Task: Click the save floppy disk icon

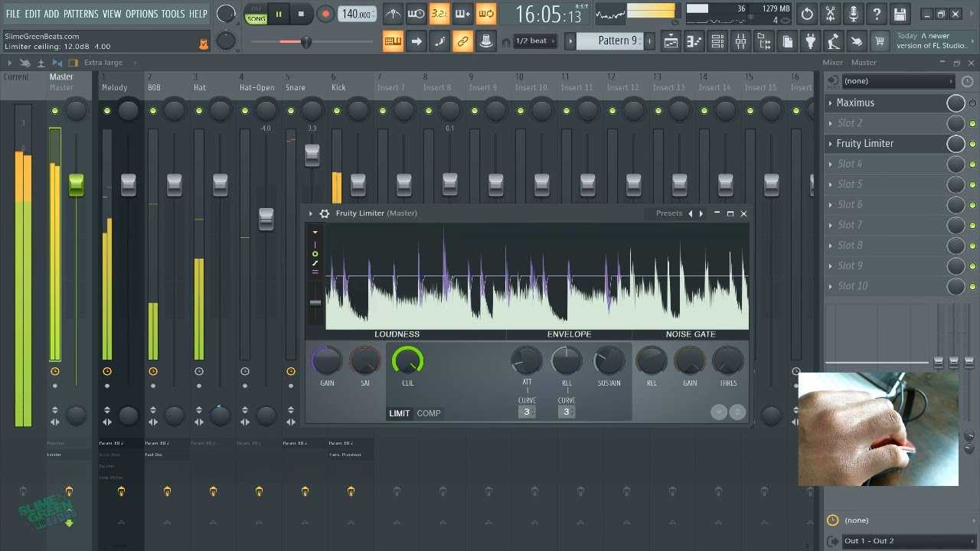Action: [900, 14]
